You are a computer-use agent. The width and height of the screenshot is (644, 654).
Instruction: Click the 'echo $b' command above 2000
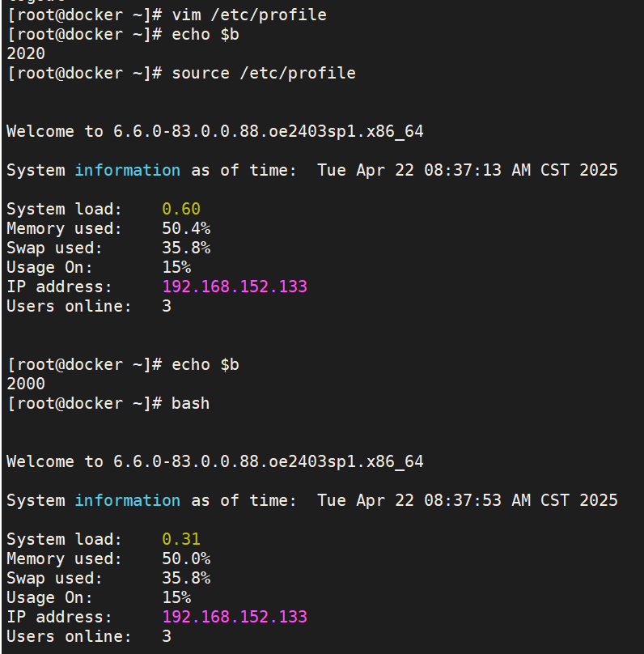coord(205,364)
